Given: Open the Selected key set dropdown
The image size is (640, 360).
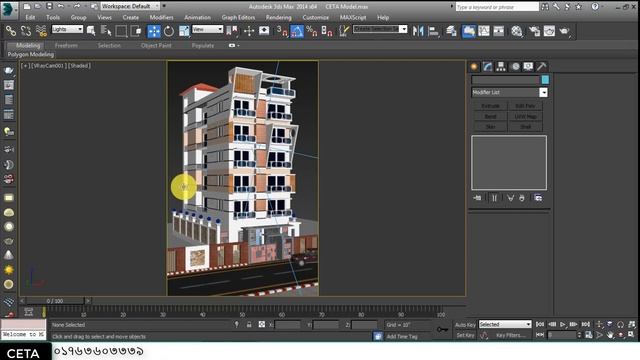Looking at the screenshot, I should [x=505, y=324].
